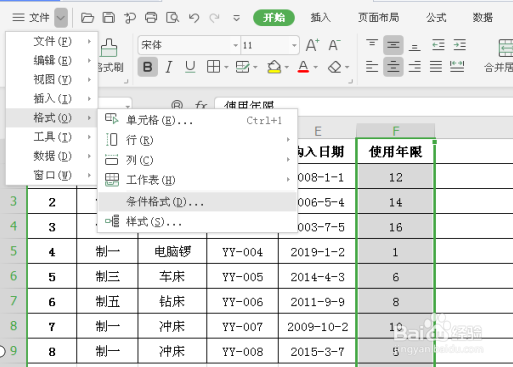Expand the dropdown arrow beside 文件

(61, 17)
